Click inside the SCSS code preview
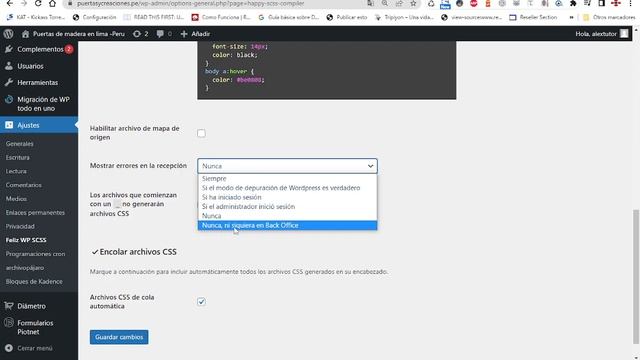 tap(327, 69)
